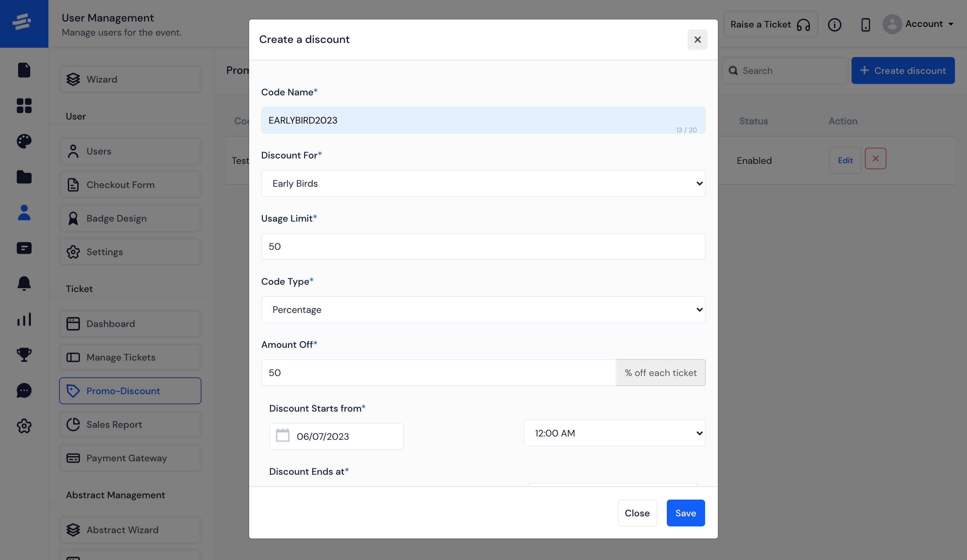Image resolution: width=967 pixels, height=560 pixels.
Task: Click the calendar icon for start date
Action: (283, 436)
